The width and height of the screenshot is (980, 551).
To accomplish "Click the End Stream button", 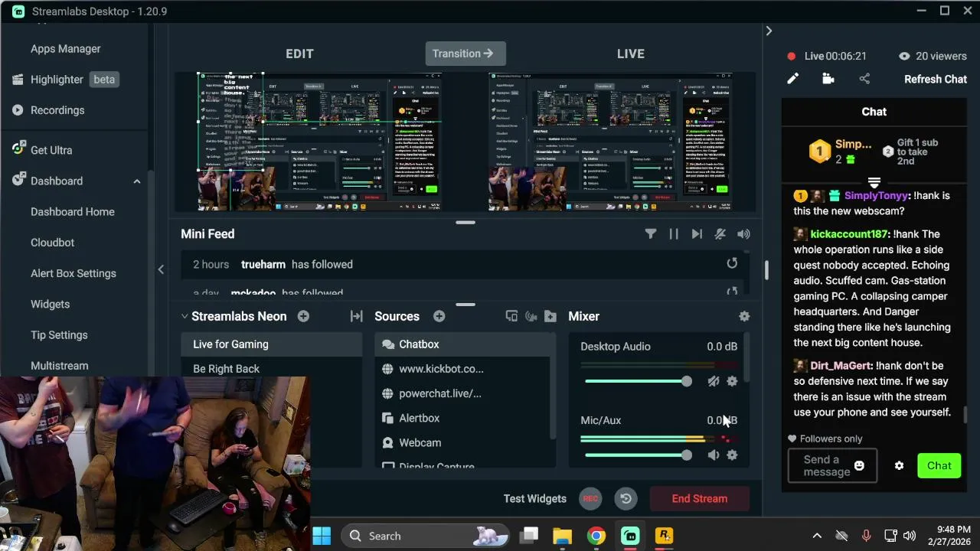I will [700, 499].
